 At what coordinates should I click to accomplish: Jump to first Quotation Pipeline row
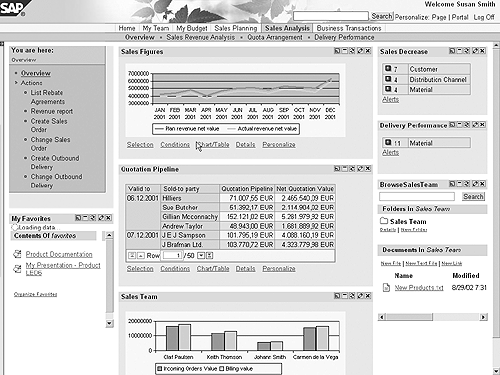[x=132, y=256]
